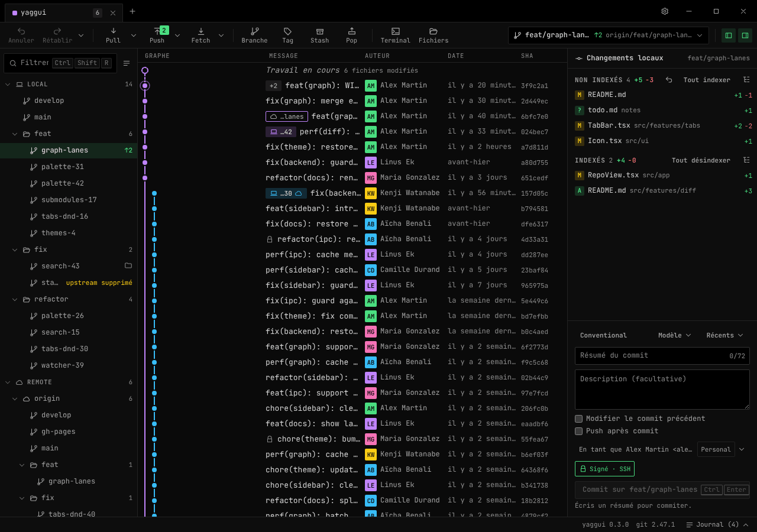Open the Récents messages dropdown
This screenshot has width=757, height=532.
coord(724,335)
